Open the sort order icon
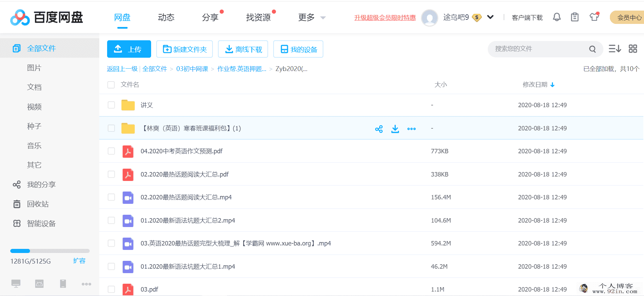The width and height of the screenshot is (644, 296). [x=615, y=49]
